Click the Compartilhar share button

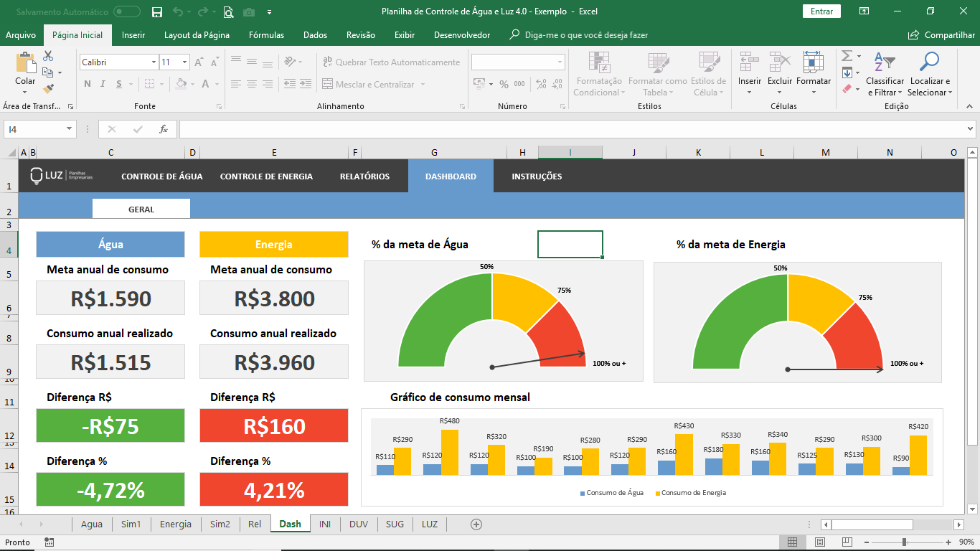point(941,35)
